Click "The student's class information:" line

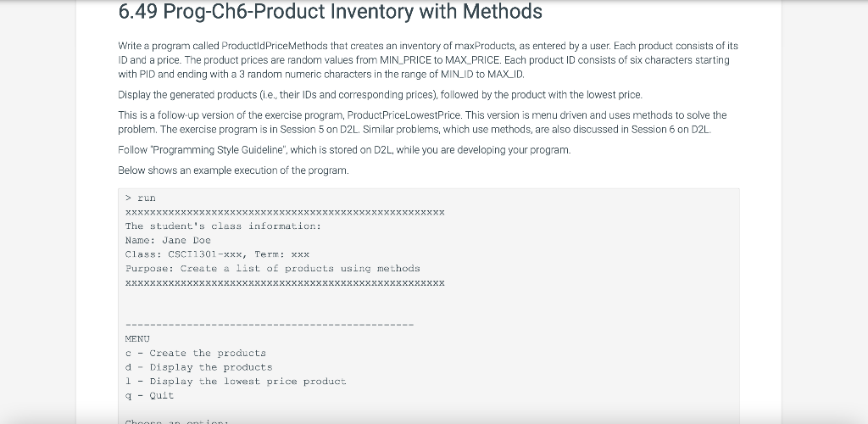[x=223, y=226]
